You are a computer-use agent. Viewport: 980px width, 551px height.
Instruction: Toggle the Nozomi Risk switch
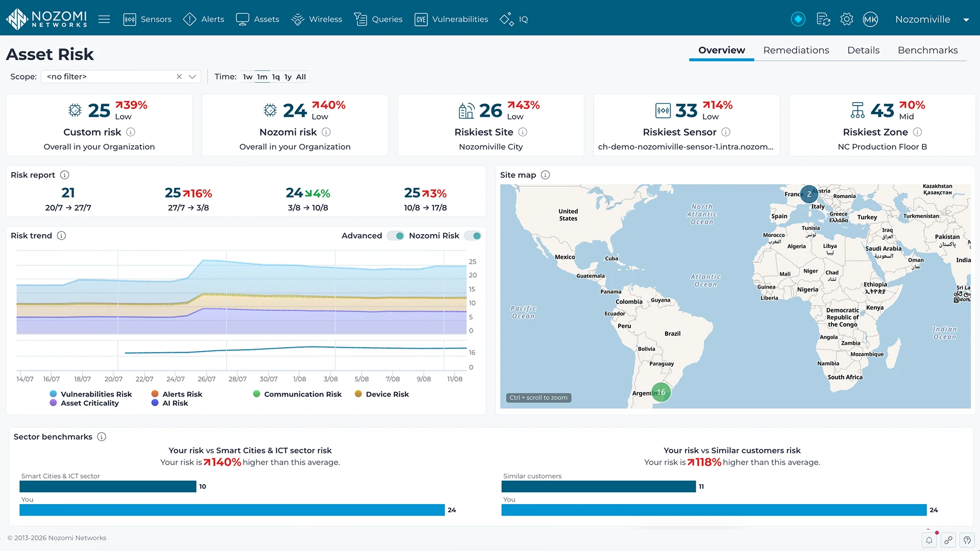[x=473, y=236]
